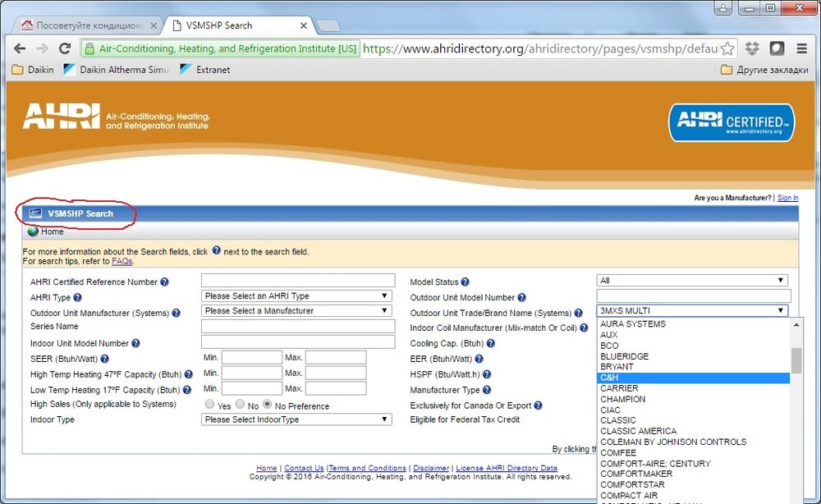This screenshot has width=821, height=504.
Task: Click the Sign In link
Action: click(787, 198)
